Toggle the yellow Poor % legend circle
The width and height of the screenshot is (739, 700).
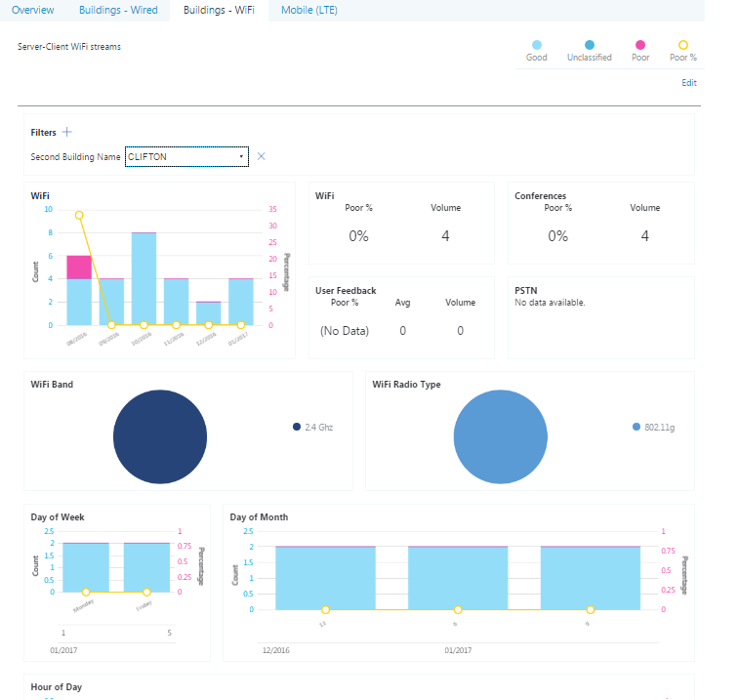683,45
